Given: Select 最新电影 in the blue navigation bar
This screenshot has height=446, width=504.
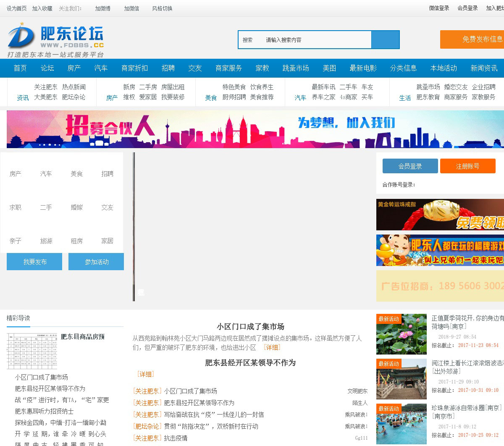Looking at the screenshot, I should tap(363, 68).
